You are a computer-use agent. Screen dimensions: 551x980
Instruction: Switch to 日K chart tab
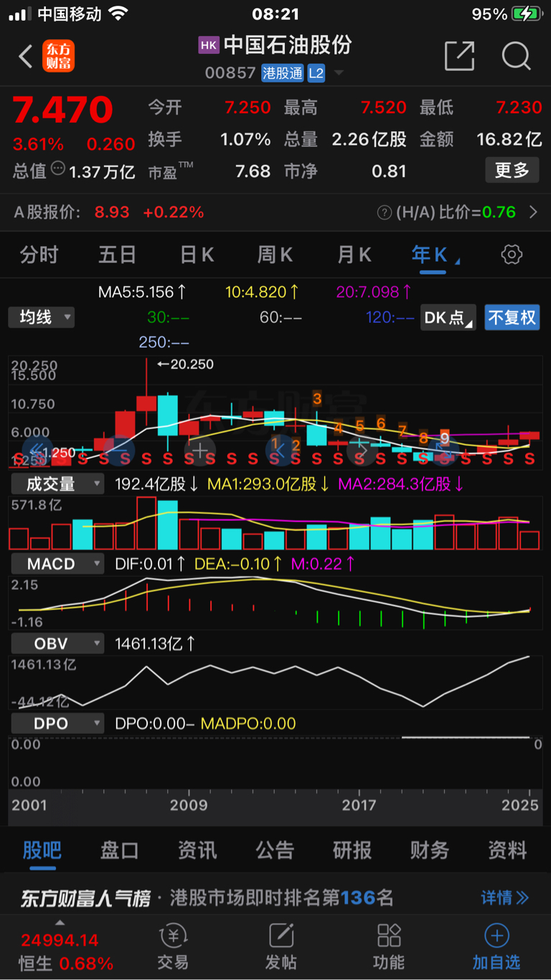[x=197, y=255]
